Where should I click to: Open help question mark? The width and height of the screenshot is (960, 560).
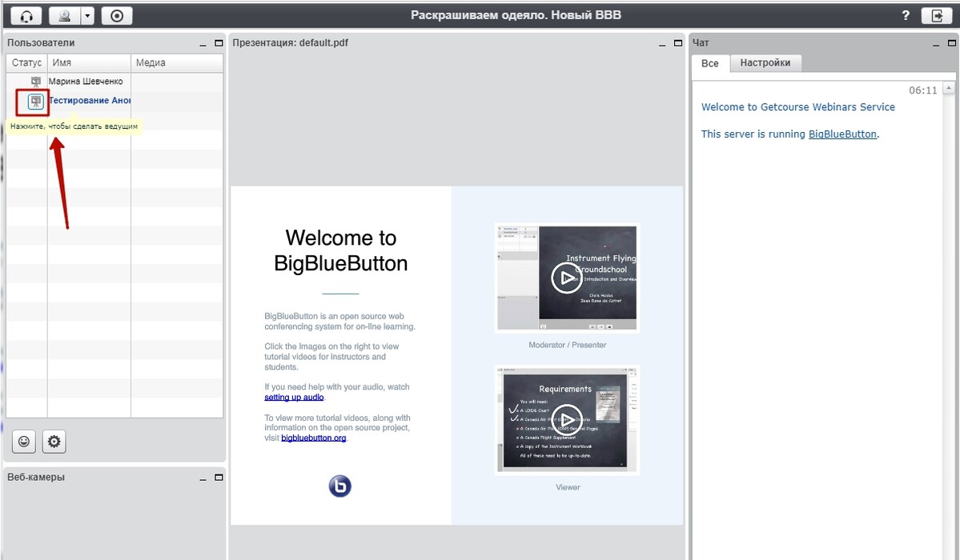click(906, 16)
